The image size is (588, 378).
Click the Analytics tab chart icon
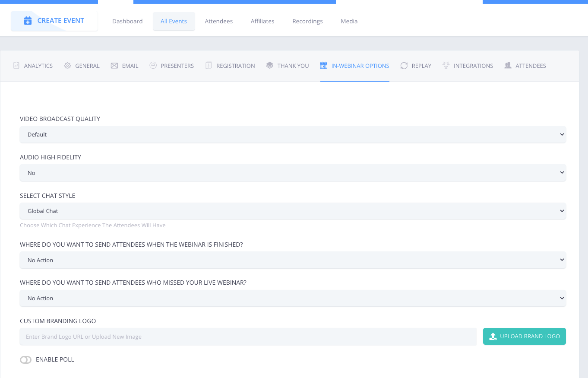(16, 66)
